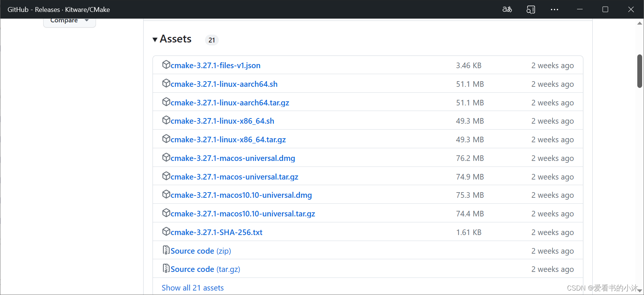Viewport: 644px width, 295px height.
Task: Open the translate page icon in title bar
Action: 507,9
